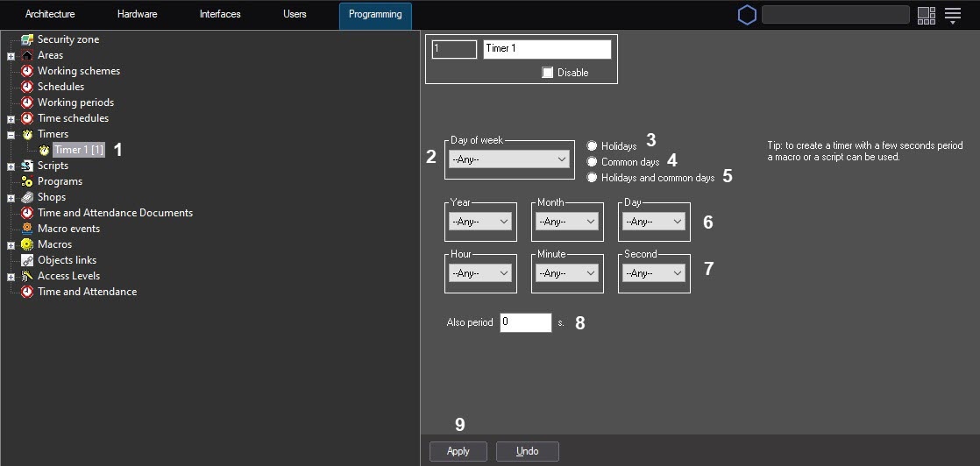Open the Day of week dropdown
Viewport: 980px width, 466px height.
509,159
